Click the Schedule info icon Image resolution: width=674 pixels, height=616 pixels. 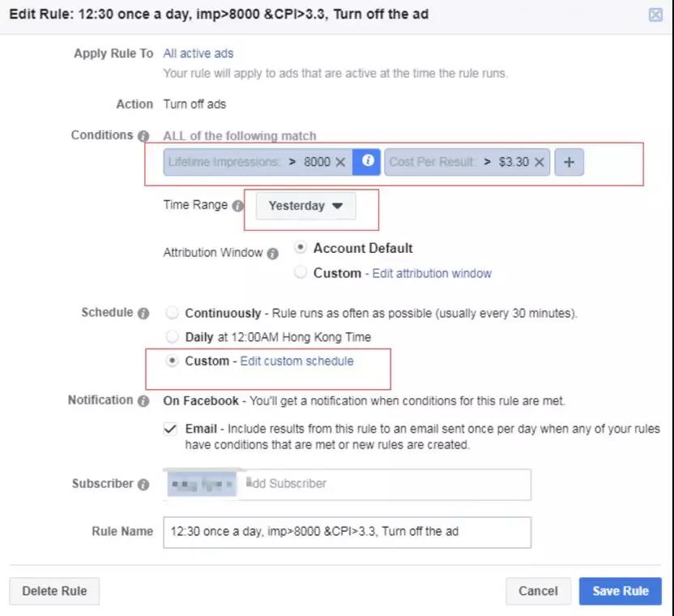point(143,314)
